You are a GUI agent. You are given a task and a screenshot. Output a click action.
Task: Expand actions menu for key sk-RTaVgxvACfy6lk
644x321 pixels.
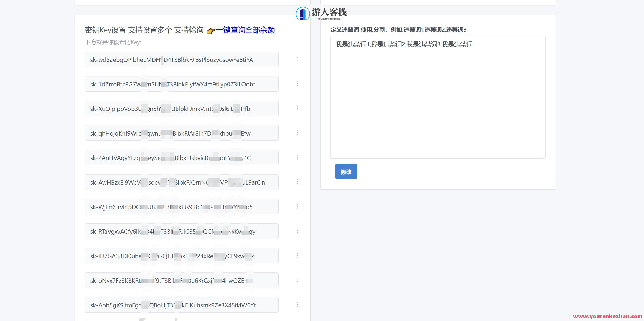pyautogui.click(x=297, y=231)
